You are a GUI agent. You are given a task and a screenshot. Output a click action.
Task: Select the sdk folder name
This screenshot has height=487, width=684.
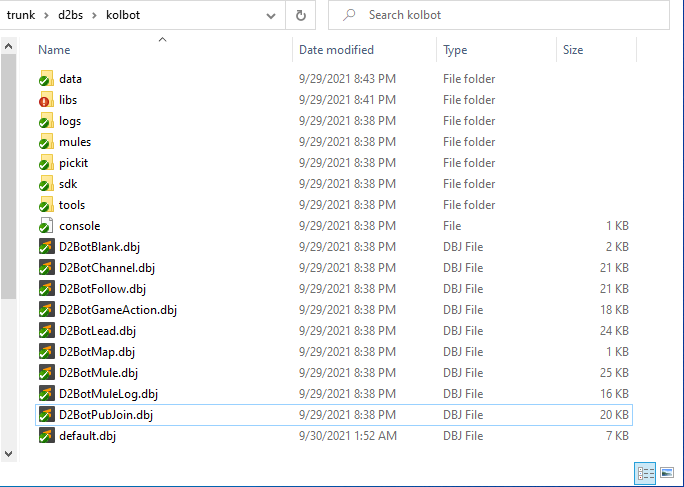point(68,184)
